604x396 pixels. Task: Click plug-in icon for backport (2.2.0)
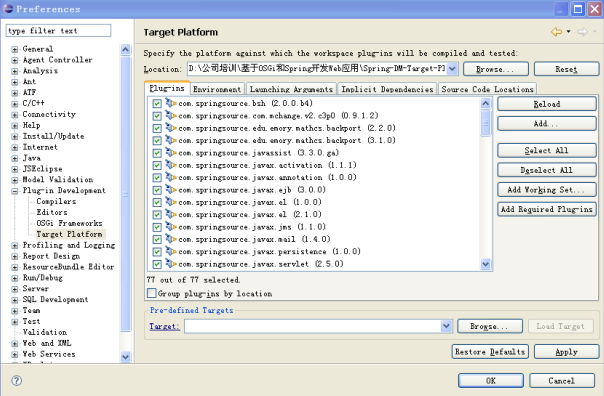(x=171, y=128)
